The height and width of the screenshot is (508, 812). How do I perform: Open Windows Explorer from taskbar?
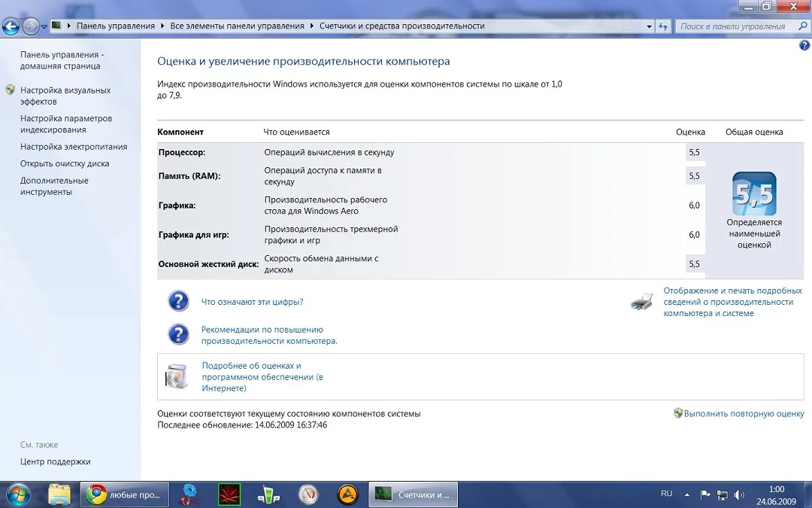click(x=59, y=494)
